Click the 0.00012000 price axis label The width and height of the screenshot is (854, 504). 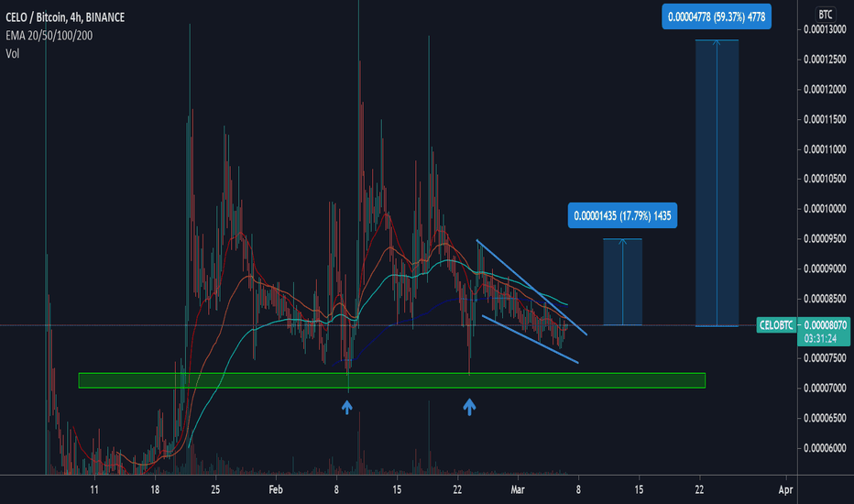[x=825, y=90]
